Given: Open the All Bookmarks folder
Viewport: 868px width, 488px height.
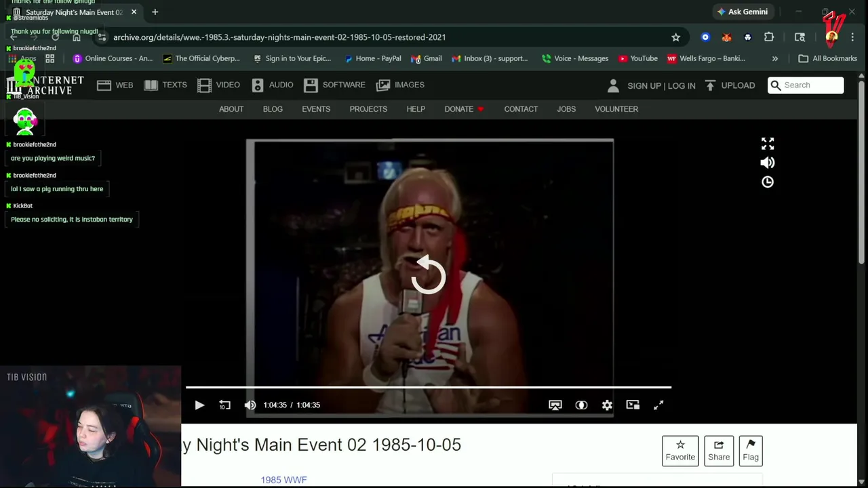Looking at the screenshot, I should click(827, 58).
